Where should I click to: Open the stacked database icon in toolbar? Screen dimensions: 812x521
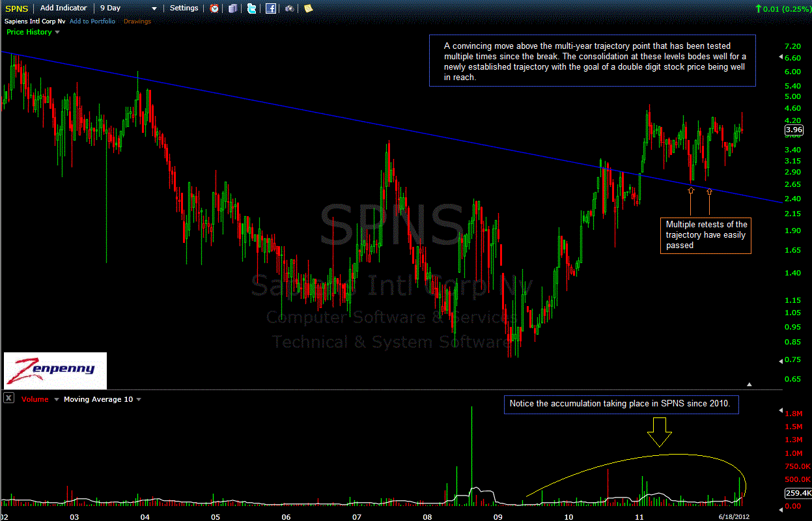233,8
